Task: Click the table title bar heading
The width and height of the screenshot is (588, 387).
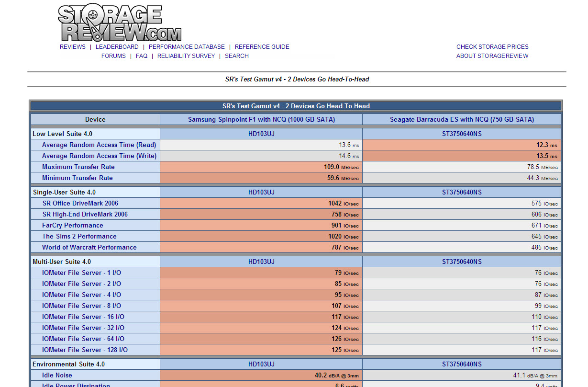Action: pyautogui.click(x=296, y=106)
